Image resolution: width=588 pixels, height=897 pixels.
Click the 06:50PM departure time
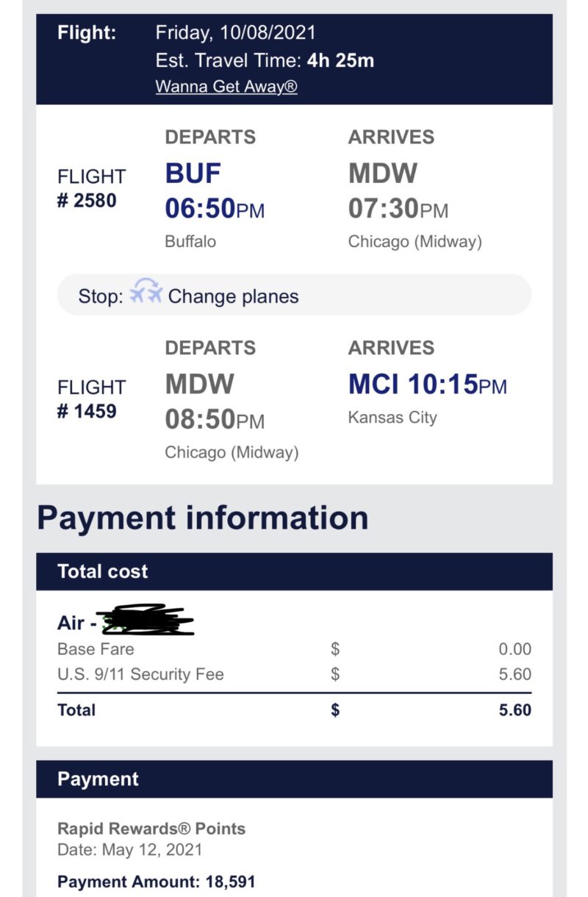[215, 210]
